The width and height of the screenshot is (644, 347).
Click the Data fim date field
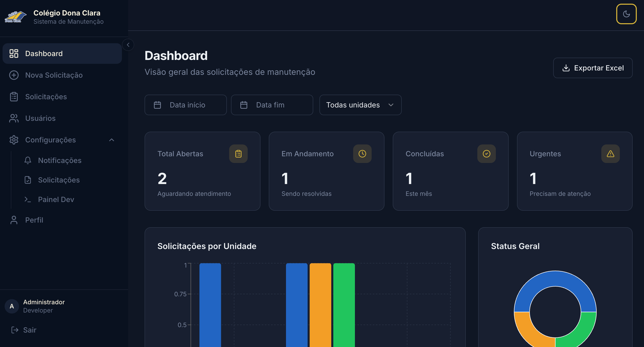(x=272, y=105)
